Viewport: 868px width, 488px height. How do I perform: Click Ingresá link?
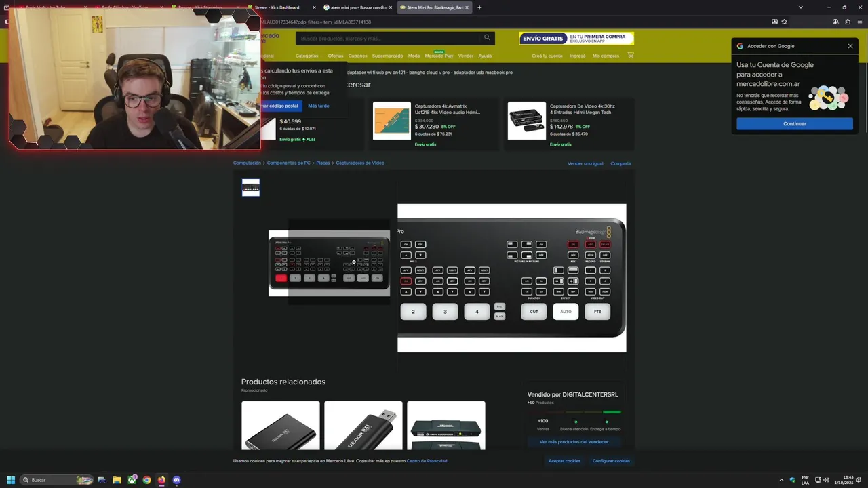577,56
